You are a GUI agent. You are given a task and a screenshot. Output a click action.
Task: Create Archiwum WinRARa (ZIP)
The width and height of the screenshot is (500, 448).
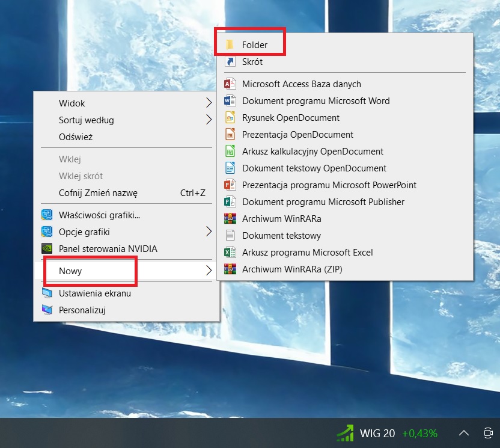[345, 269]
